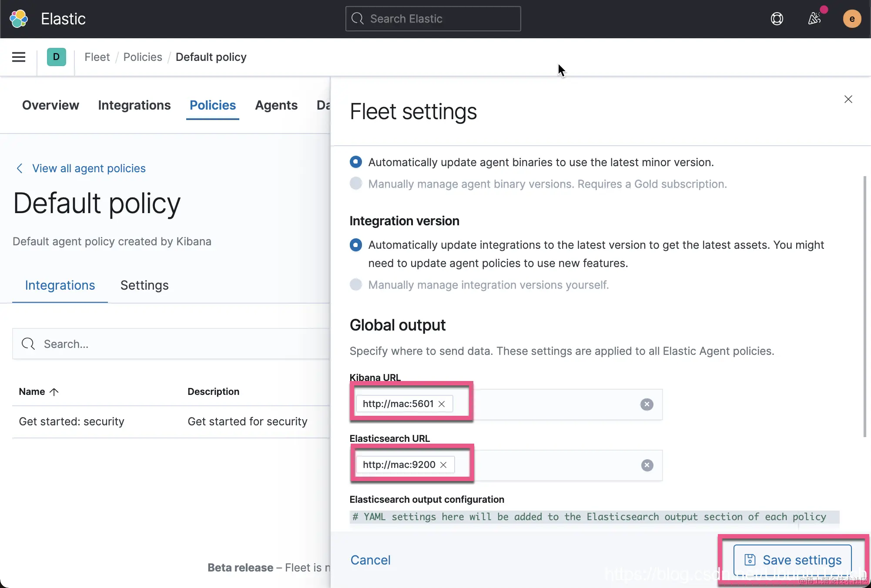Click the Elastic logo icon
This screenshot has width=871, height=588.
(x=19, y=19)
